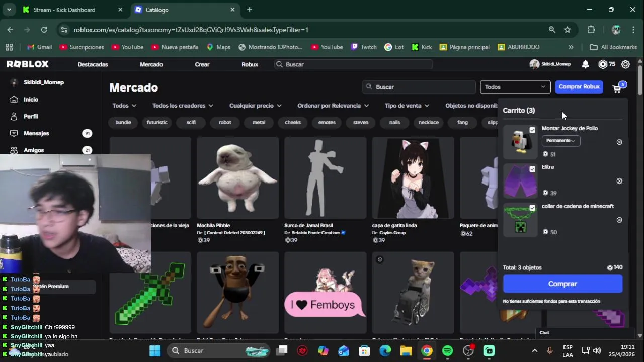
Task: Open Crear in Roblox nav
Action: point(202,64)
